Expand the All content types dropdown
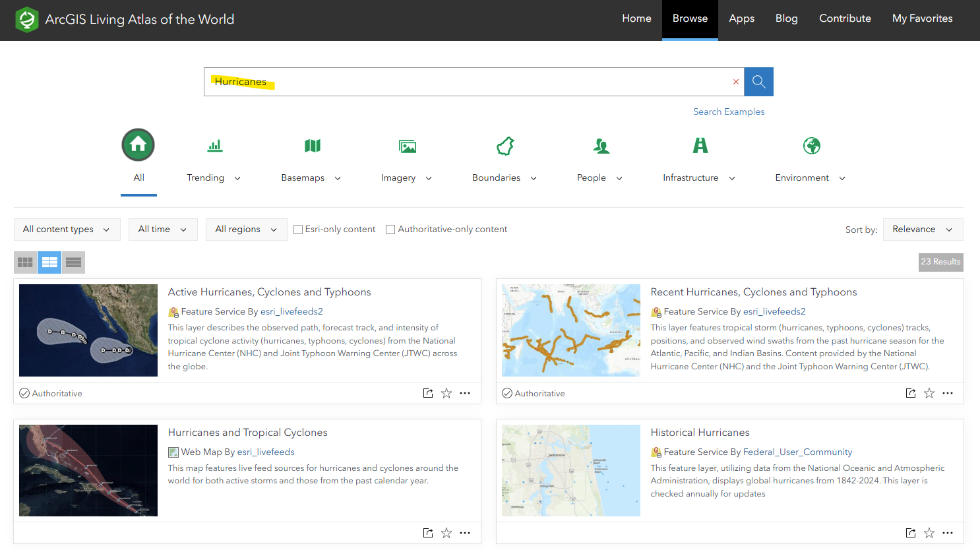The width and height of the screenshot is (980, 550). (67, 229)
